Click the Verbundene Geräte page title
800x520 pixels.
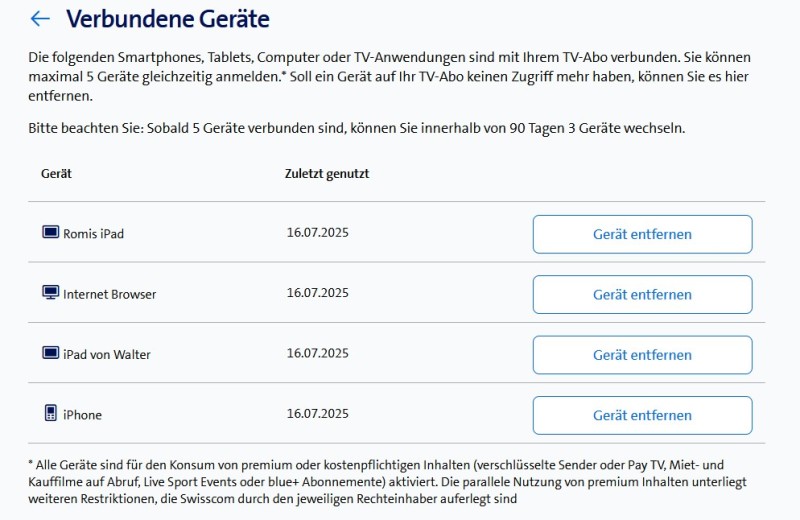167,19
